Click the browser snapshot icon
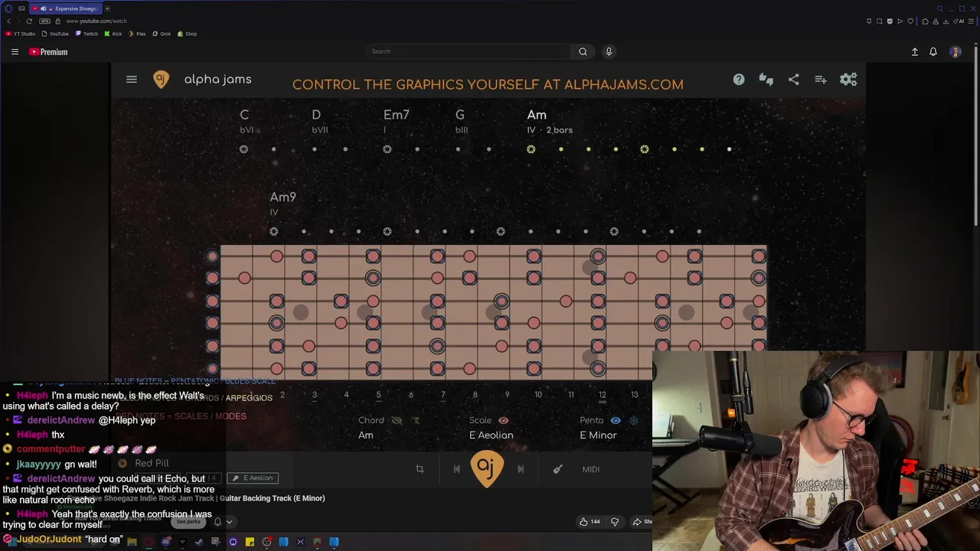 click(879, 21)
